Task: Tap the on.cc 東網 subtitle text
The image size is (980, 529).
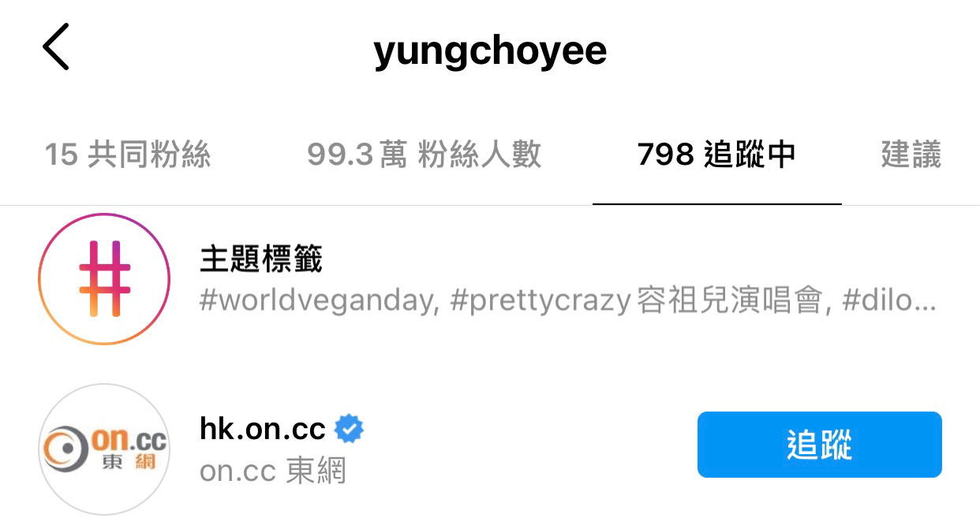Action: [273, 471]
